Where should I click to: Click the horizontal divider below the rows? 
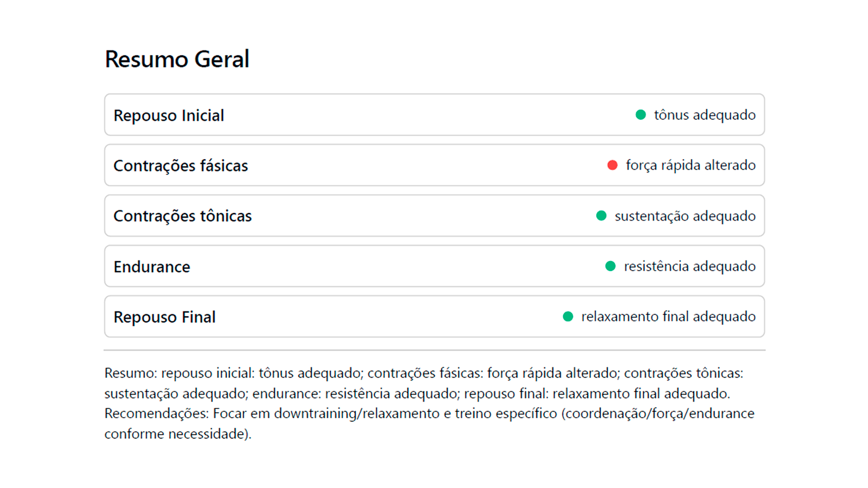pos(434,350)
